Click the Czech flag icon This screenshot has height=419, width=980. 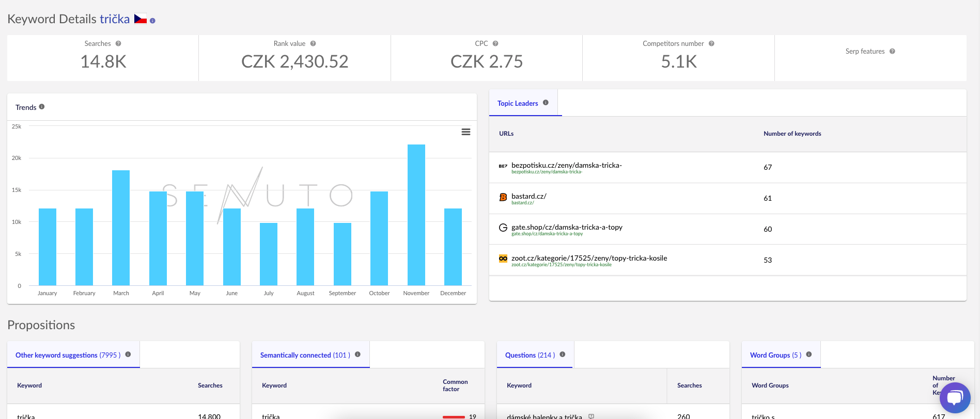coord(141,19)
